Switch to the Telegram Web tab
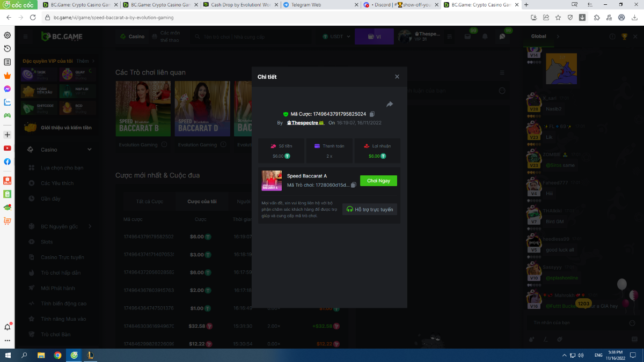This screenshot has width=644, height=362. 320,5
